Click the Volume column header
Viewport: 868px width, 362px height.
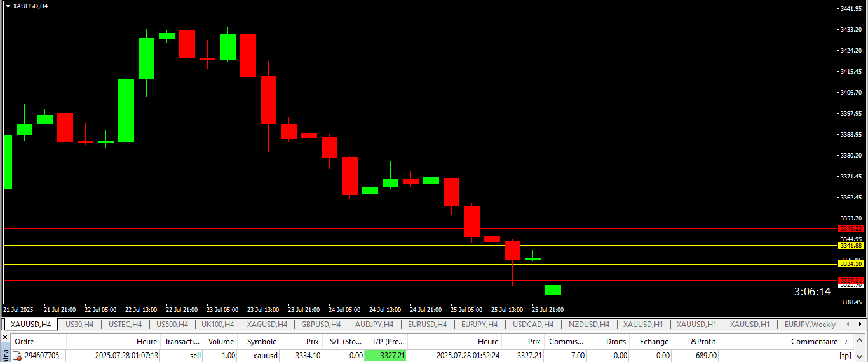point(221,342)
